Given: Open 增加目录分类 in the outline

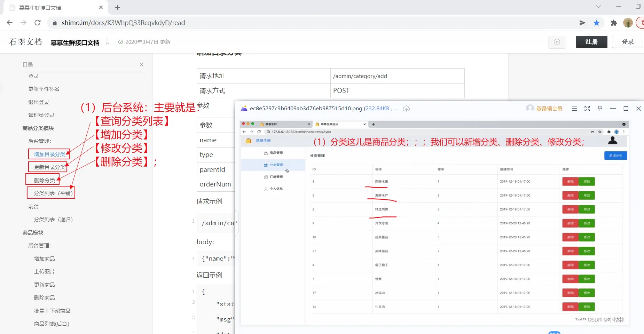Looking at the screenshot, I should pyautogui.click(x=49, y=154).
